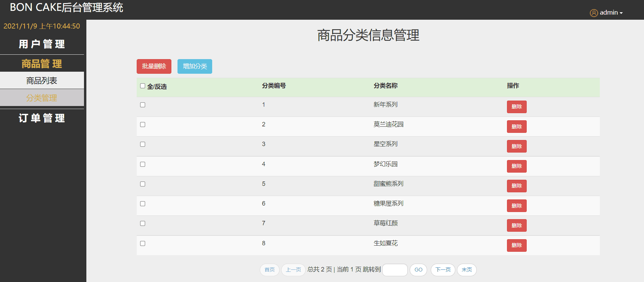Go to 首页 first page
Screen dimensions: 644x282
270,270
